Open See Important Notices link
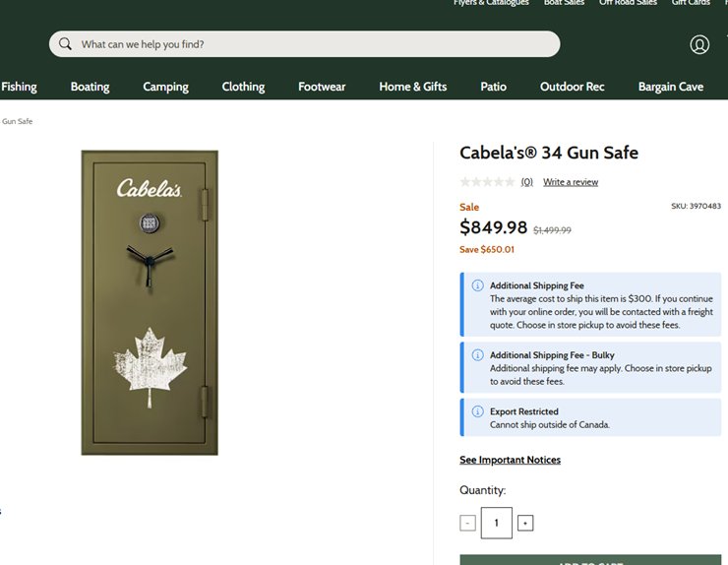 click(510, 460)
